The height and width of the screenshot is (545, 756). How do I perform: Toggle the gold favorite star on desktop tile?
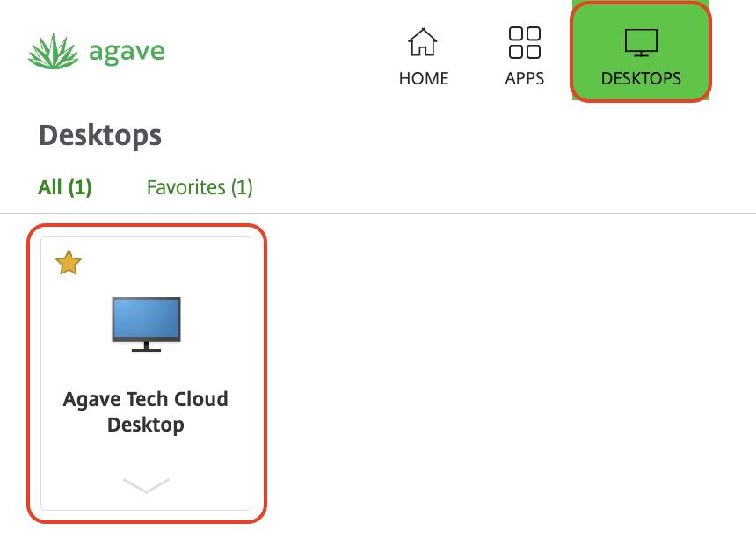(68, 262)
